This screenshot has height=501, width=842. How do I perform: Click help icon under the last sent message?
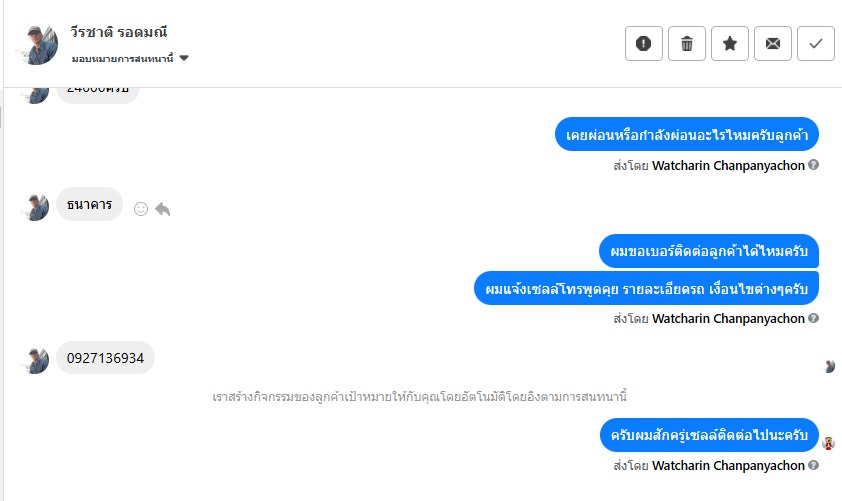(813, 465)
